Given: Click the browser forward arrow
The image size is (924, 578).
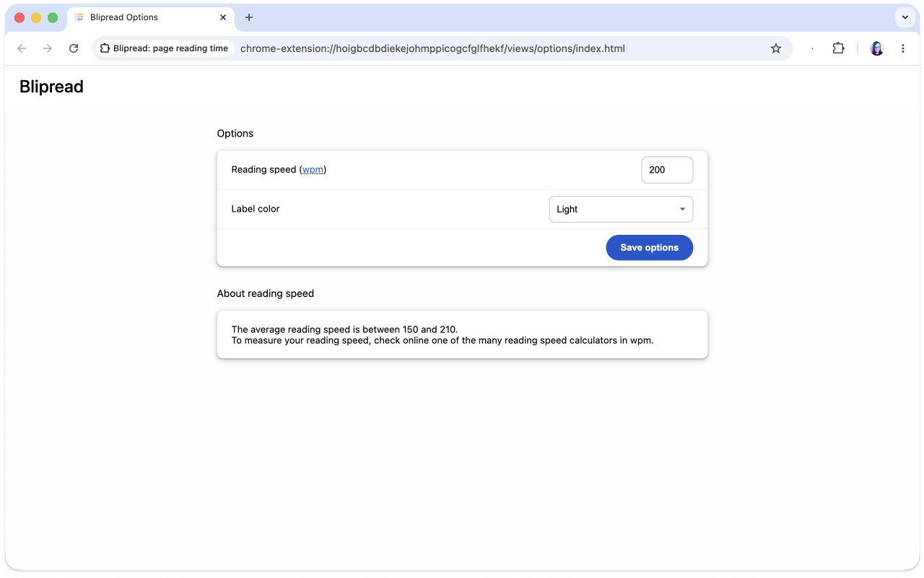Looking at the screenshot, I should [48, 48].
